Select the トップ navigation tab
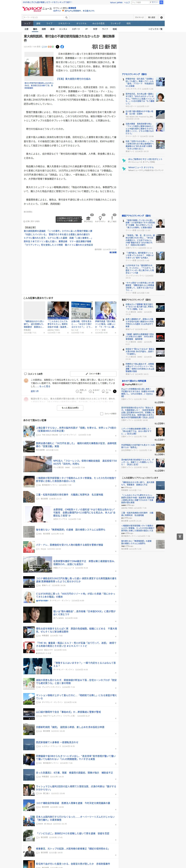 click(27, 24)
